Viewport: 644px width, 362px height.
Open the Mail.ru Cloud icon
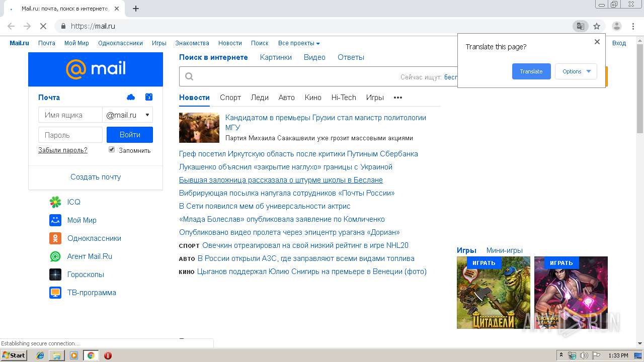pyautogui.click(x=131, y=97)
